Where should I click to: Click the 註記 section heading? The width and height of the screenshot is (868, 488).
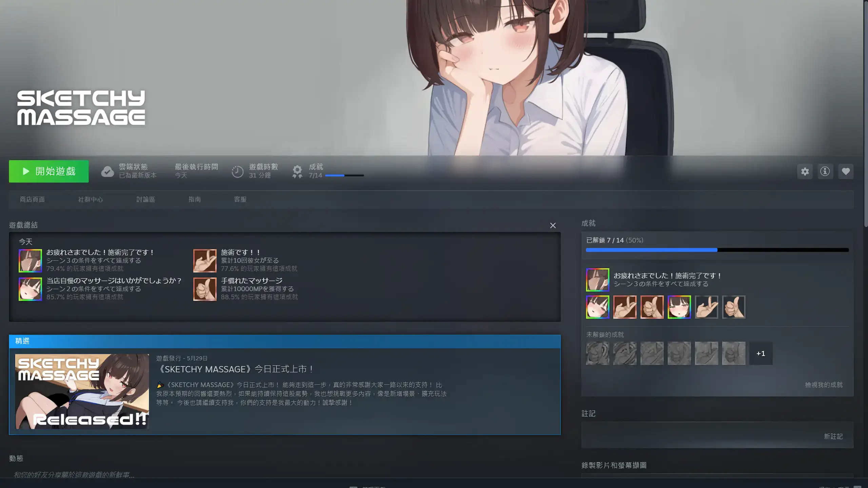pos(588,413)
